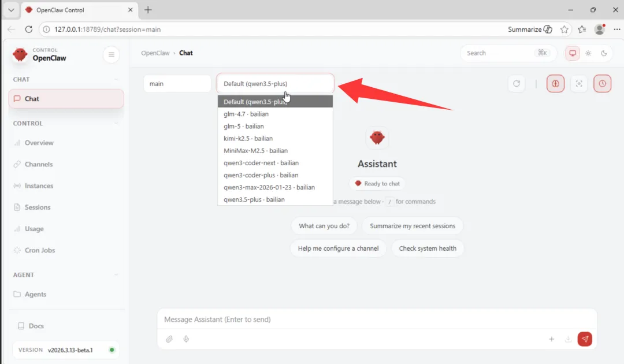Click 'What can you do?' suggestion

[x=324, y=226]
